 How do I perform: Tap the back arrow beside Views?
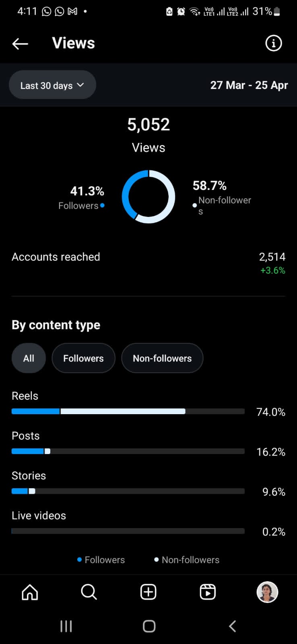point(20,43)
